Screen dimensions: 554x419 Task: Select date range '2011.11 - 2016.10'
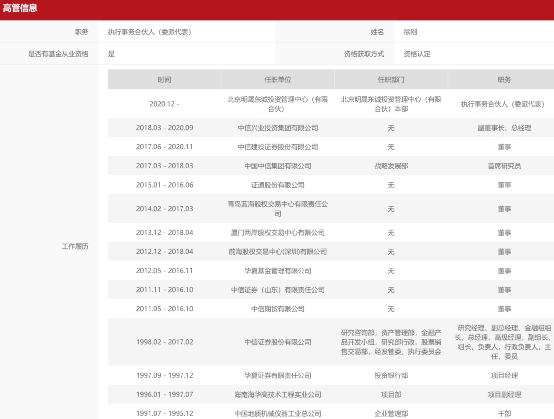(164, 290)
